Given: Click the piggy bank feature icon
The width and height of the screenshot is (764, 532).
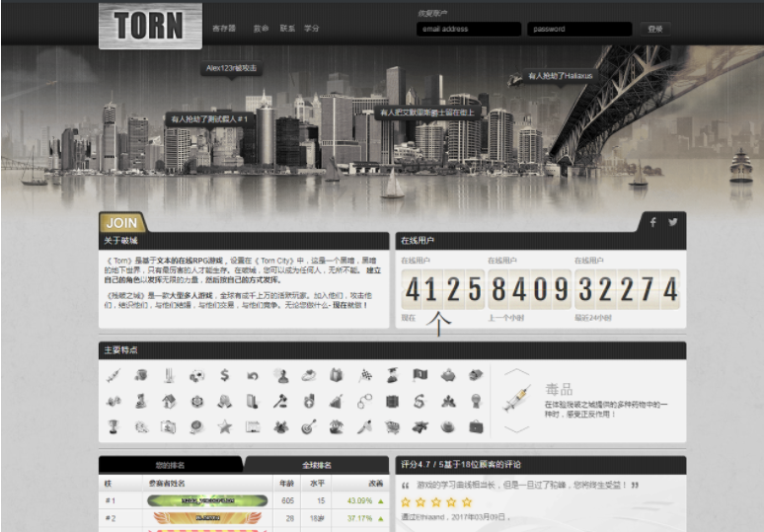Looking at the screenshot, I should 448,375.
